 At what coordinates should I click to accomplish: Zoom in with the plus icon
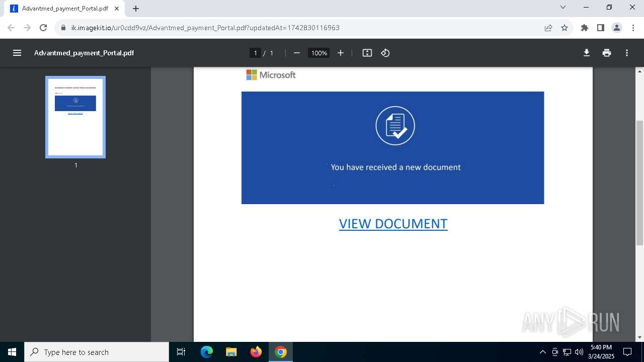click(x=341, y=53)
